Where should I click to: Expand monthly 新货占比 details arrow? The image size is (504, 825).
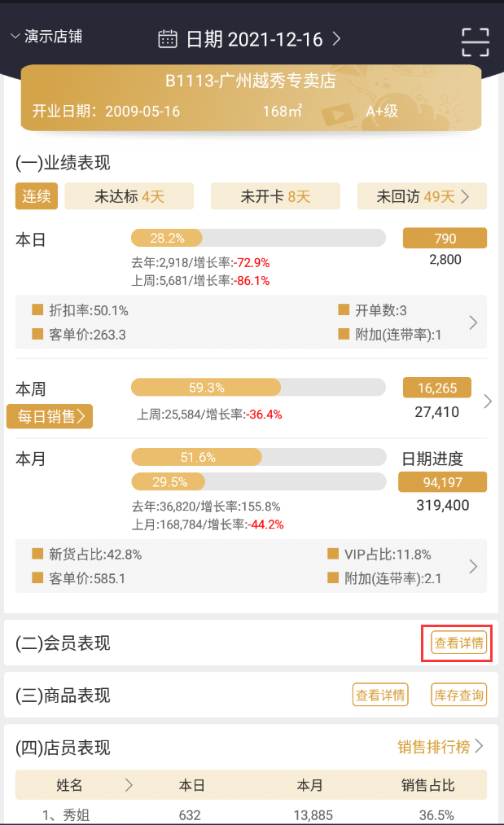tap(473, 567)
